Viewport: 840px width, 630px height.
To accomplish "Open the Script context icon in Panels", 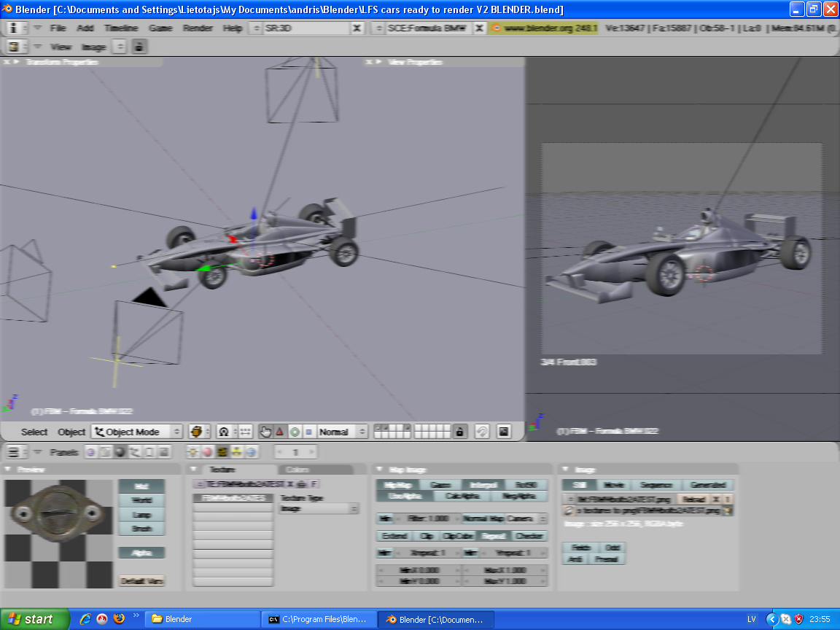I will pos(106,452).
